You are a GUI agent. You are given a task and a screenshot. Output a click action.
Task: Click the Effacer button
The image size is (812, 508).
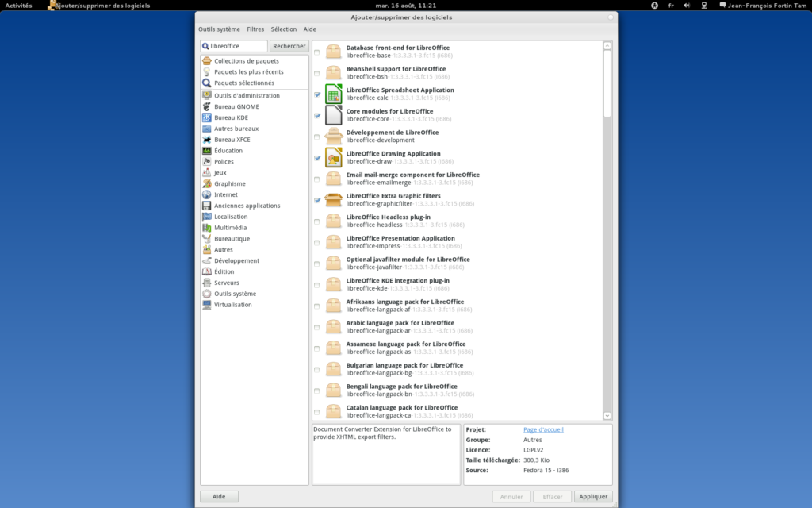(x=553, y=497)
